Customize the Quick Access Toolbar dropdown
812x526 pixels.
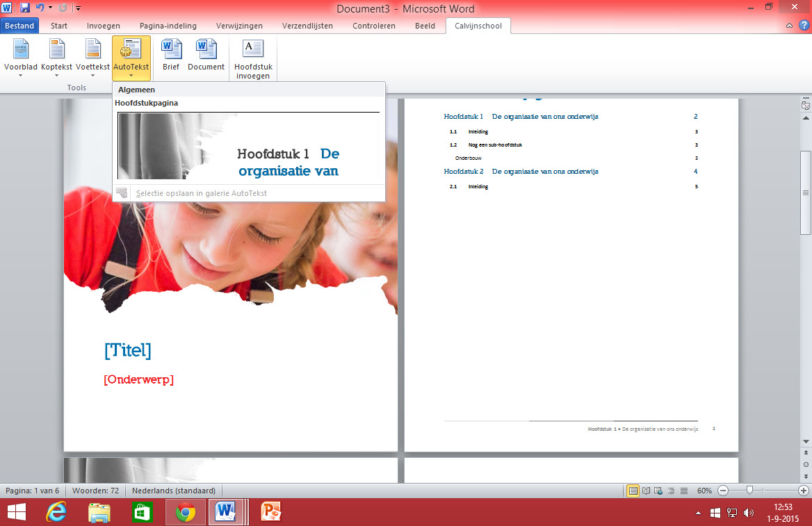(78, 8)
